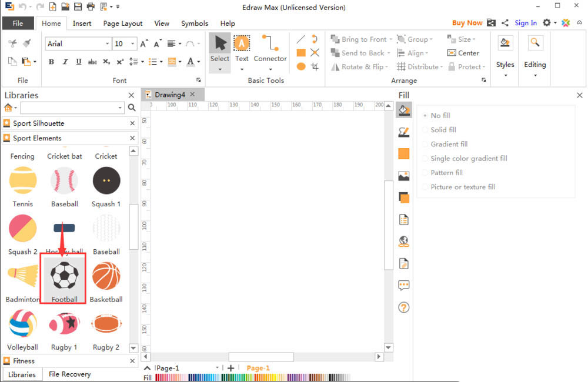Click Sign In link
The width and height of the screenshot is (588, 382).
tap(526, 23)
